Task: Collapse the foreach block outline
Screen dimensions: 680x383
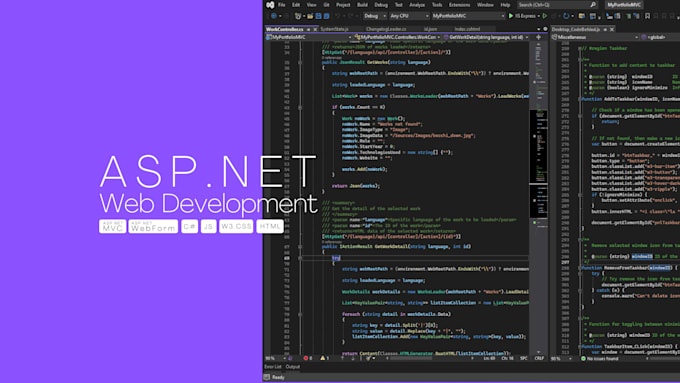Action: point(300,314)
